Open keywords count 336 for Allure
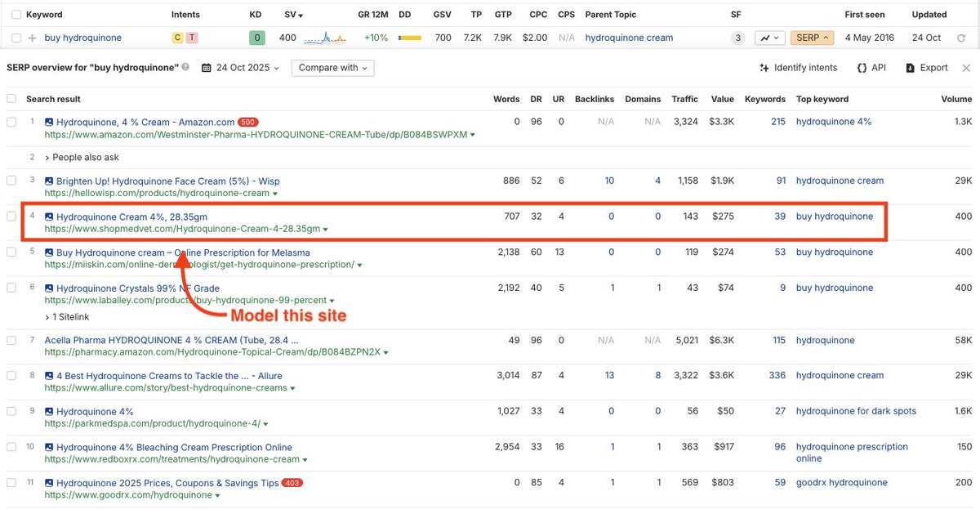Viewport: 980px width, 514px height. (777, 375)
